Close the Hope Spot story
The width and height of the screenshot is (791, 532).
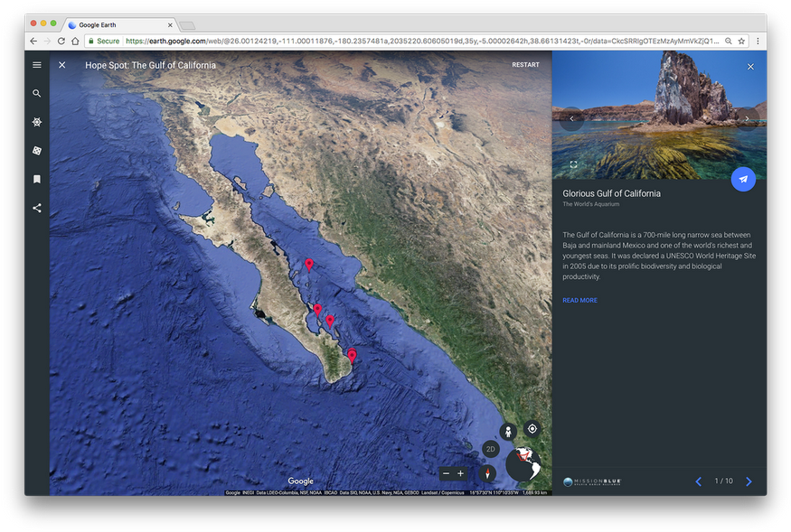62,65
